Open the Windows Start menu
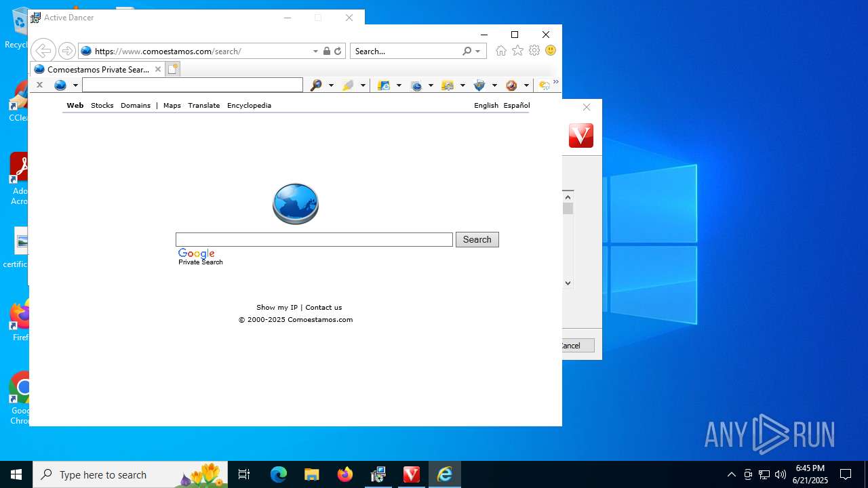The width and height of the screenshot is (868, 488). click(16, 474)
